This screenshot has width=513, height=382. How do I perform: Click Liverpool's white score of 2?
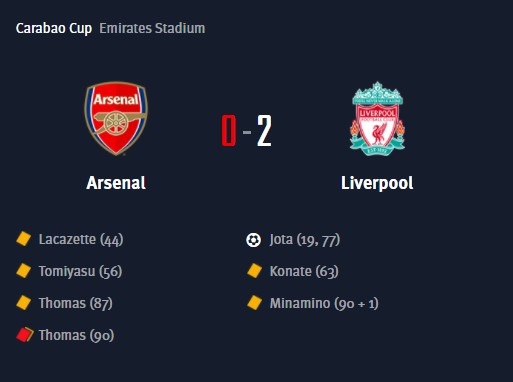click(x=264, y=131)
